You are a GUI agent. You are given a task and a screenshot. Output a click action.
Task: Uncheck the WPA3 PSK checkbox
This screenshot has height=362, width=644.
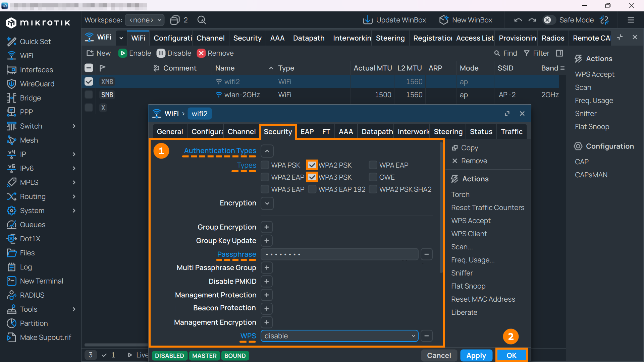click(x=312, y=177)
